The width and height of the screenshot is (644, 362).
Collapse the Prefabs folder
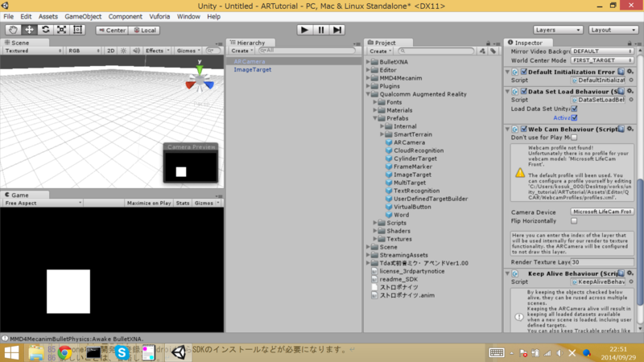[375, 118]
